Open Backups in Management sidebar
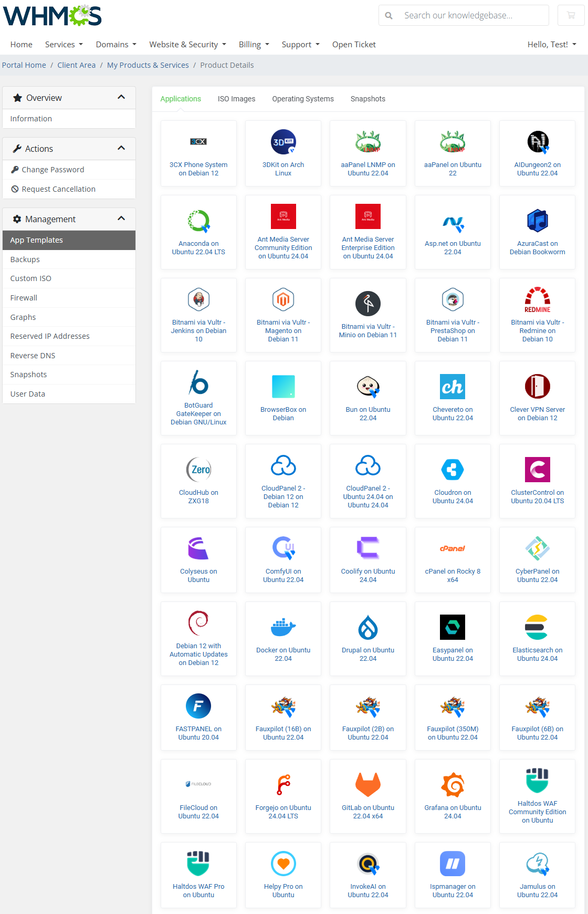This screenshot has width=588, height=914. [x=69, y=259]
